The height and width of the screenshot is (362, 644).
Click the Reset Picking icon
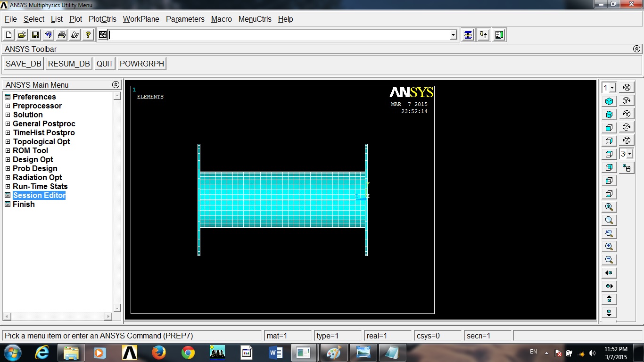click(484, 35)
